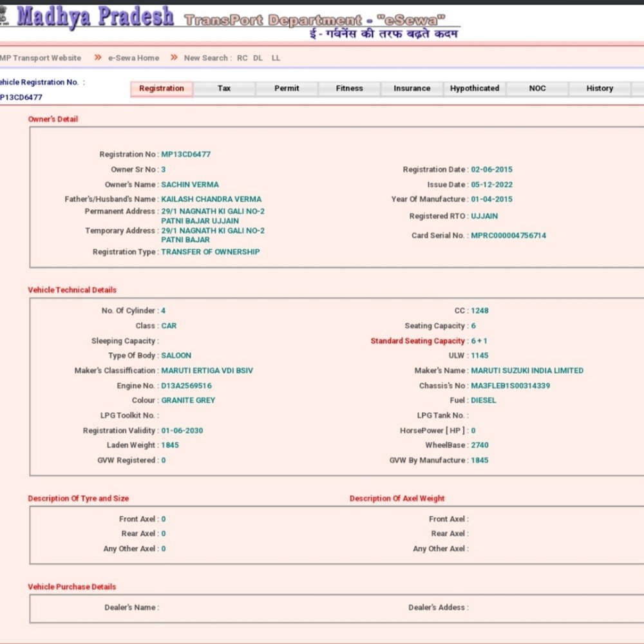
Task: Click Description Of Tyre and Size heading
Action: [79, 498]
